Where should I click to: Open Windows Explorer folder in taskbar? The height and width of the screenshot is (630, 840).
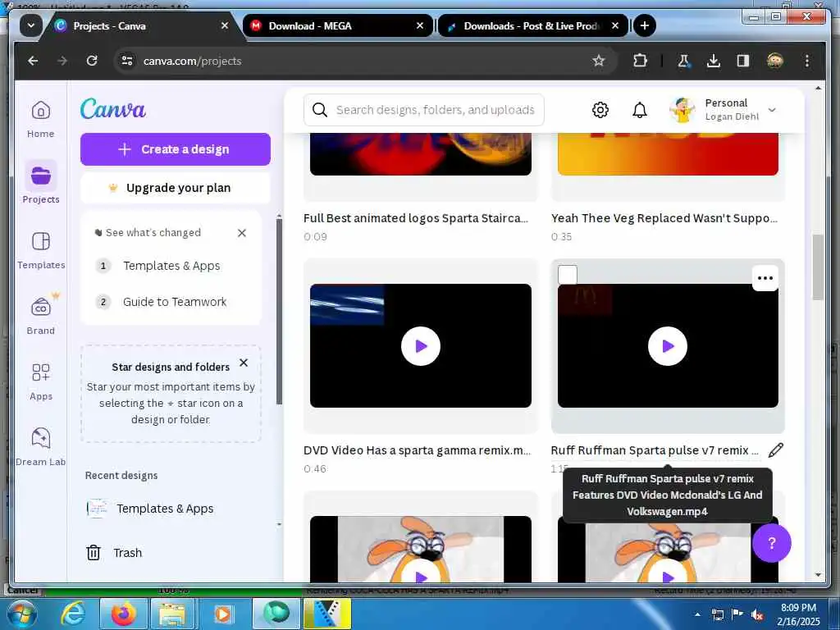172,614
